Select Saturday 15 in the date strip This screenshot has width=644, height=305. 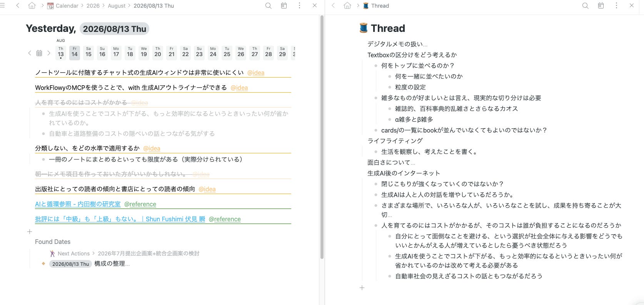(x=88, y=53)
